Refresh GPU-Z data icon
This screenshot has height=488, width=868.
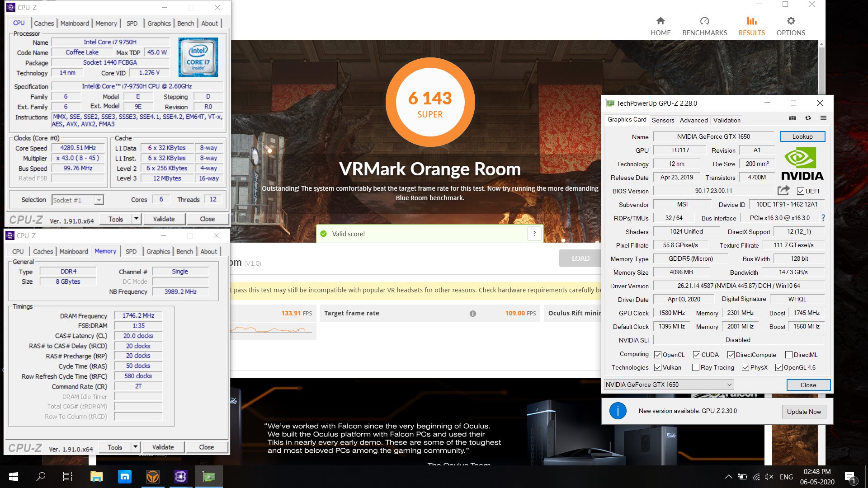pos(808,118)
